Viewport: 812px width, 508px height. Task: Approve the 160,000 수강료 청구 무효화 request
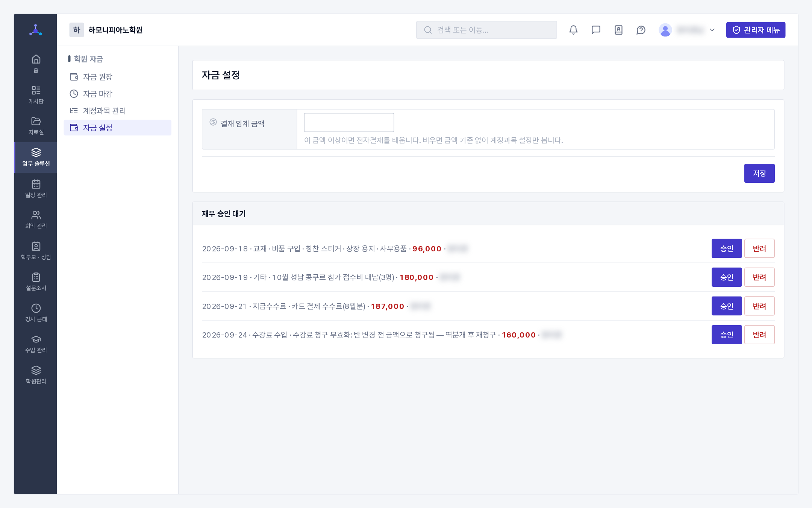[x=727, y=335]
